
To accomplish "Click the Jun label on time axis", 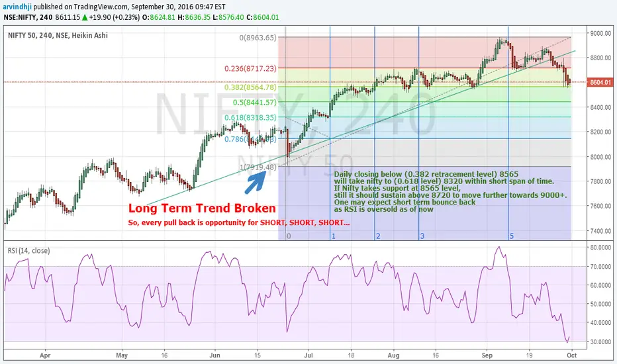I will coord(215,355).
